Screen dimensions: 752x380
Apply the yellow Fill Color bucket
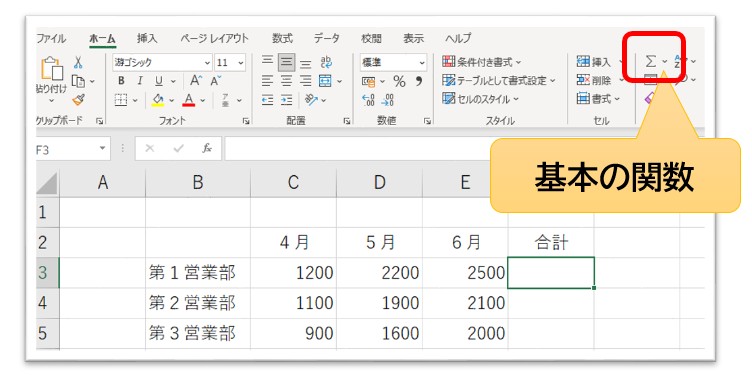coord(158,100)
